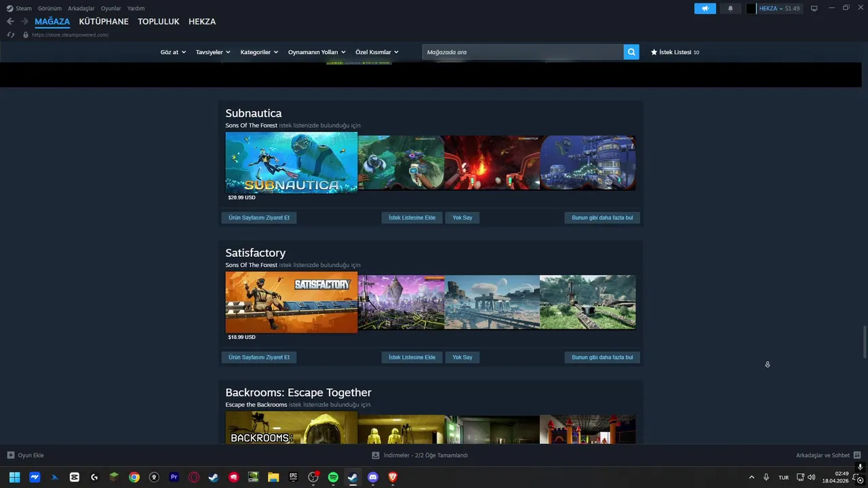Expand the Özel Kısımlar dropdown
This screenshot has width=868, height=488.
click(x=377, y=52)
